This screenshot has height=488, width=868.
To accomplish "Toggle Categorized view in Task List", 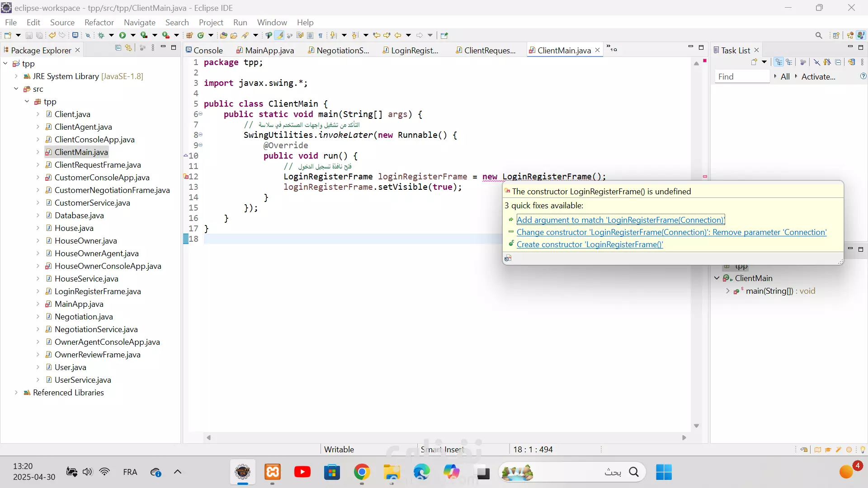I will (x=778, y=62).
